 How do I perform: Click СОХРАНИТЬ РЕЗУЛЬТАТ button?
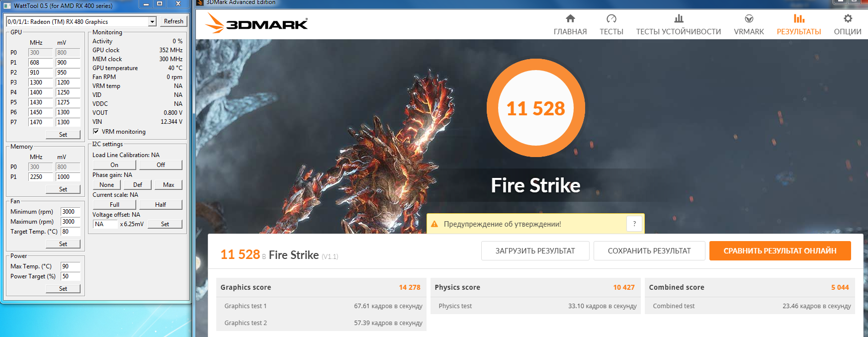click(x=649, y=251)
